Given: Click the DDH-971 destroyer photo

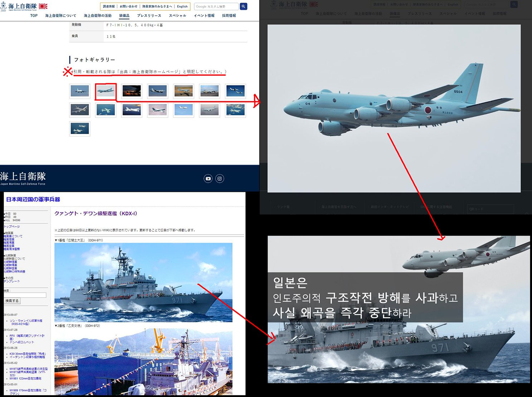Looking at the screenshot, I should (x=143, y=282).
